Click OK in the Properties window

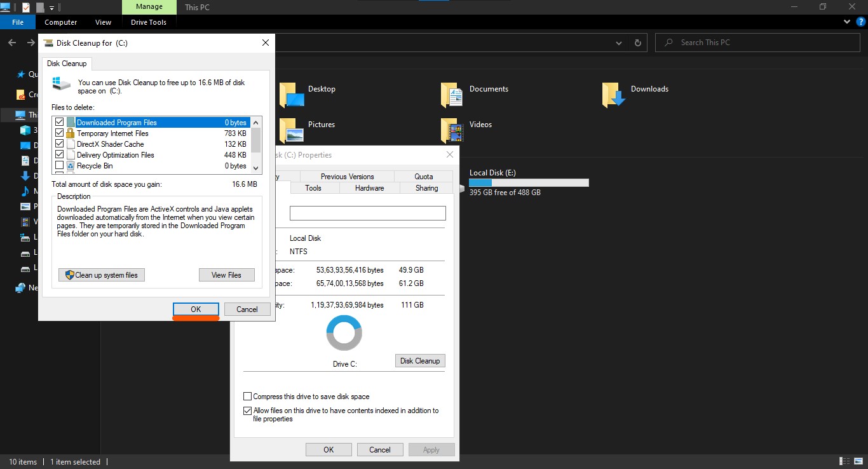pyautogui.click(x=329, y=450)
